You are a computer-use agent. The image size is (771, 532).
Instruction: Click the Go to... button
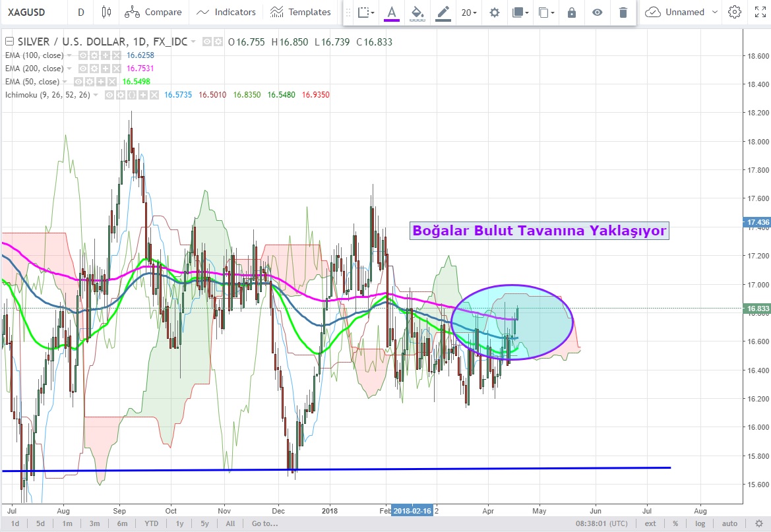click(263, 523)
